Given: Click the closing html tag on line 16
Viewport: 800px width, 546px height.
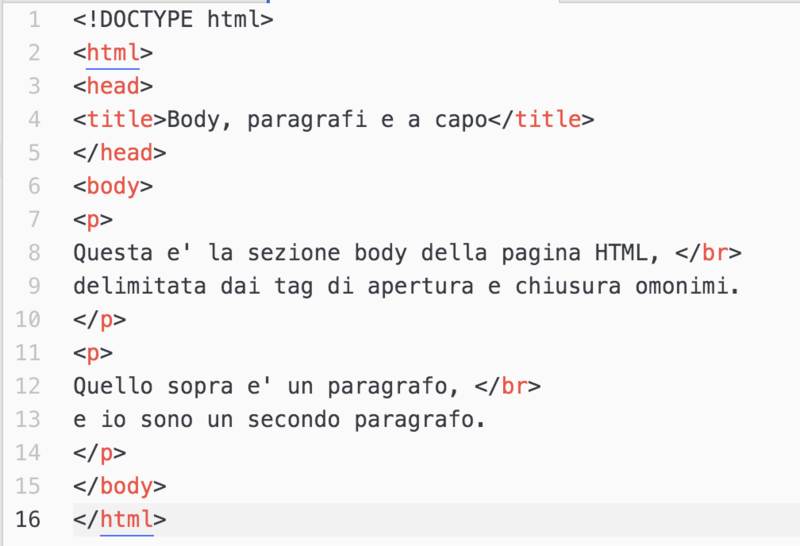Looking at the screenshot, I should (119, 519).
